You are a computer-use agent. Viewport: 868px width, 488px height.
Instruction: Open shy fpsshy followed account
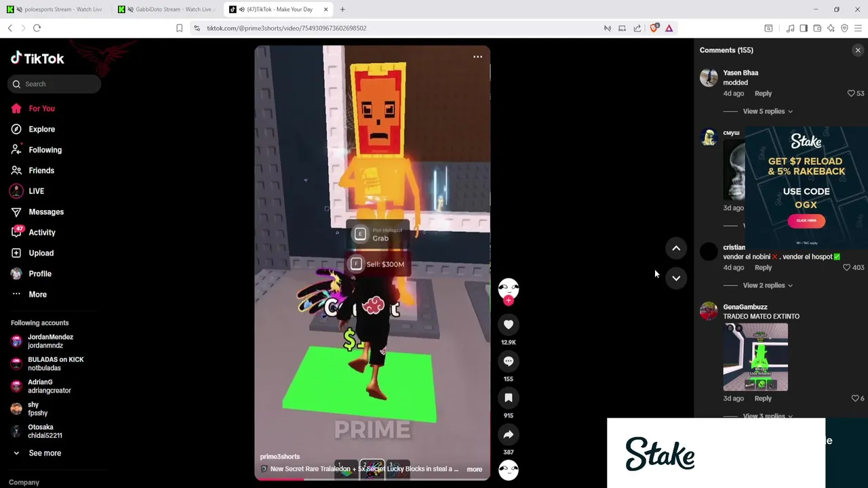click(37, 409)
